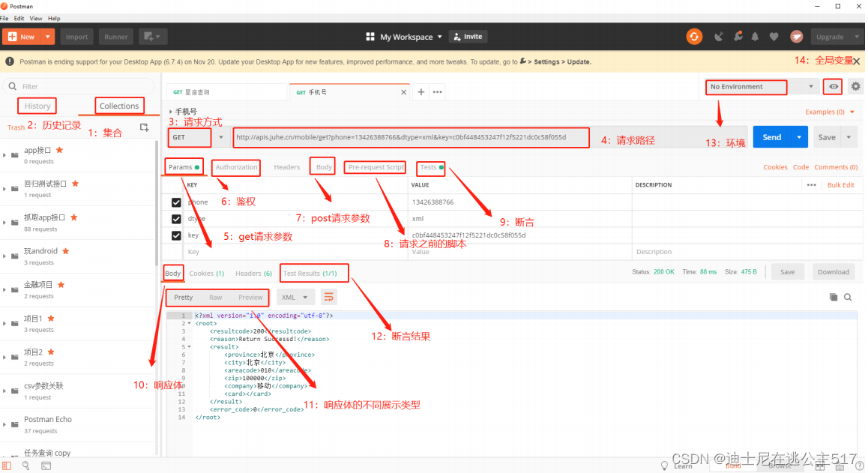868x473 pixels.
Task: Open the Cookies link
Action: 775,167
